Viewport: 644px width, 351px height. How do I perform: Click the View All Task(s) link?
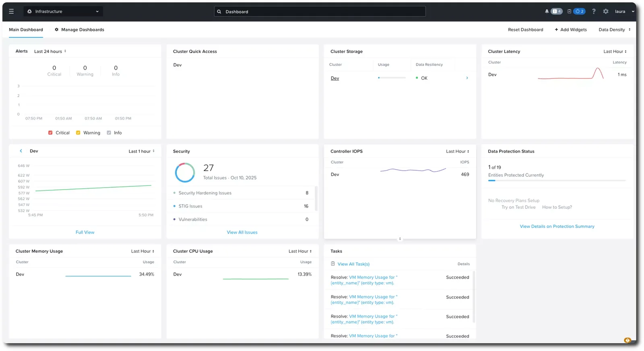coord(353,264)
